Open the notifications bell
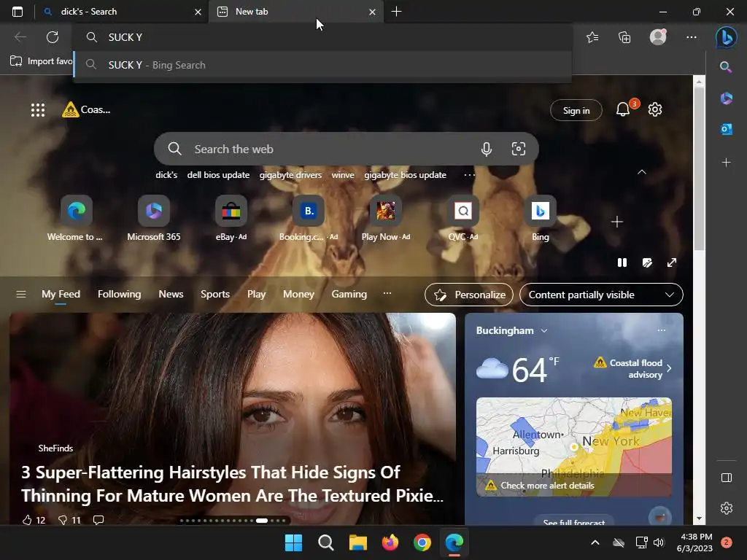The height and width of the screenshot is (560, 747). click(623, 110)
